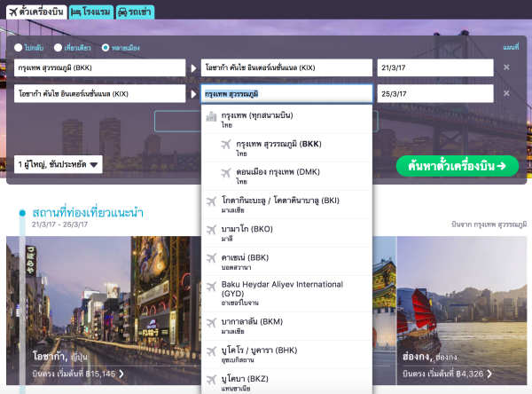532x394 pixels.
Task: Click the plane icon beside BKI suggestion
Action: [x=211, y=201]
